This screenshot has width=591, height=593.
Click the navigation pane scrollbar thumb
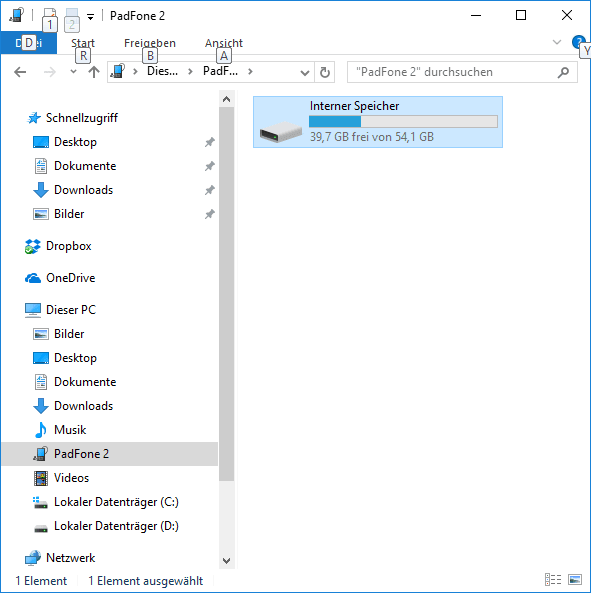click(x=226, y=294)
